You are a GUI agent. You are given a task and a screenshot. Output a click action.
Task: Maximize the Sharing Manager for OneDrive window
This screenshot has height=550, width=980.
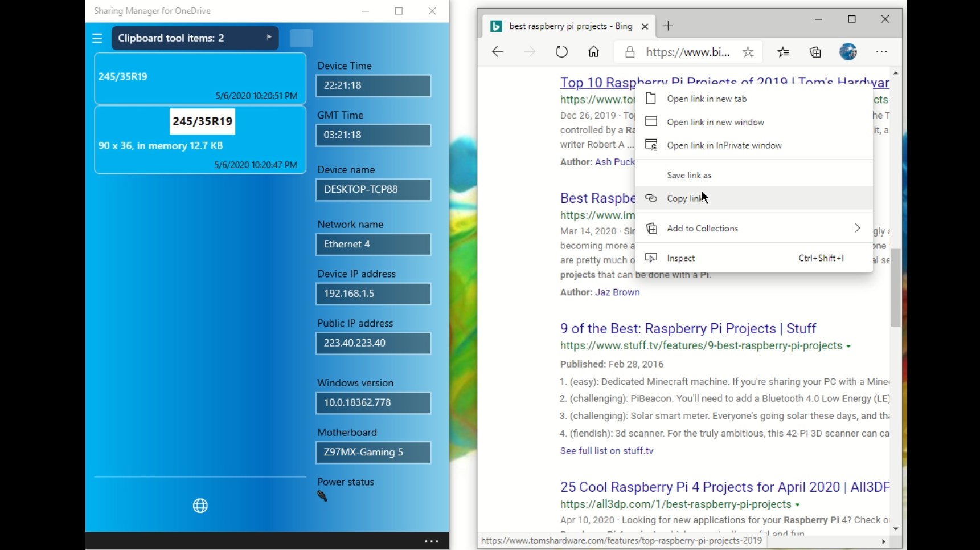tap(399, 11)
